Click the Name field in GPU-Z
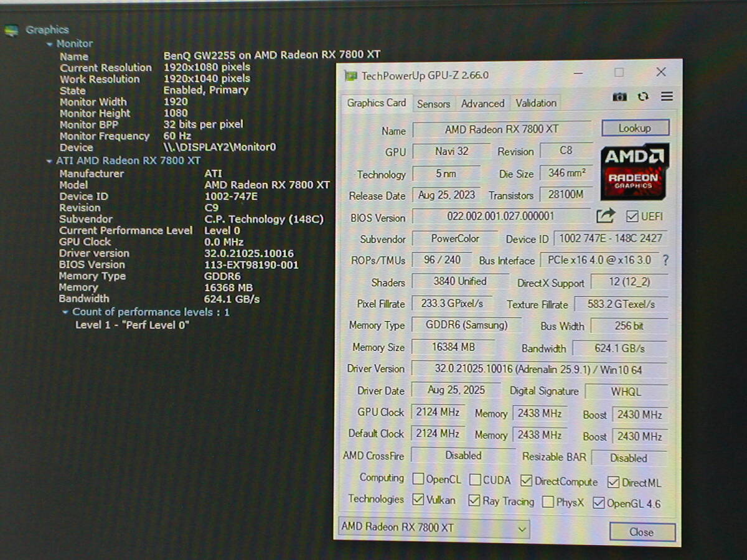 click(502, 129)
